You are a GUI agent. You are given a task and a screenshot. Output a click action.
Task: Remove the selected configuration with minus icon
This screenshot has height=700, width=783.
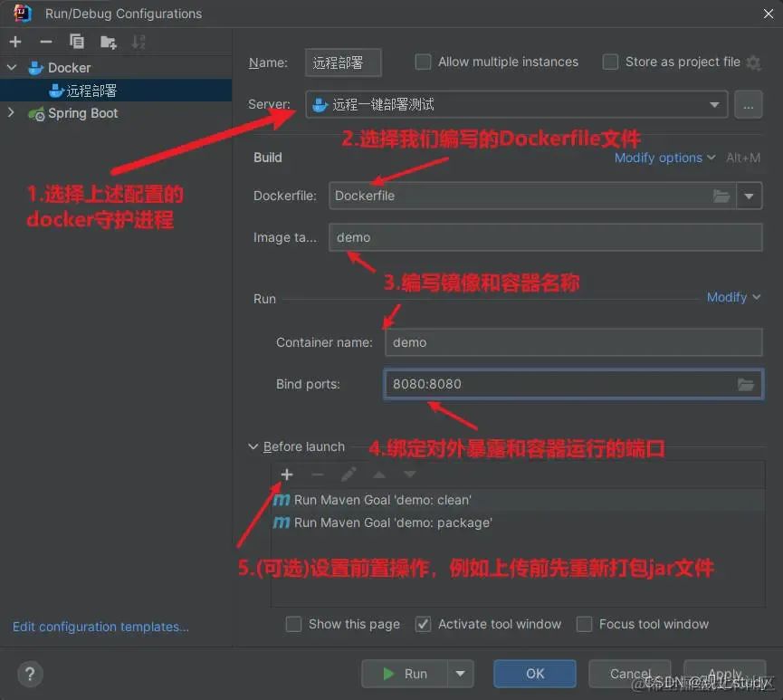46,42
